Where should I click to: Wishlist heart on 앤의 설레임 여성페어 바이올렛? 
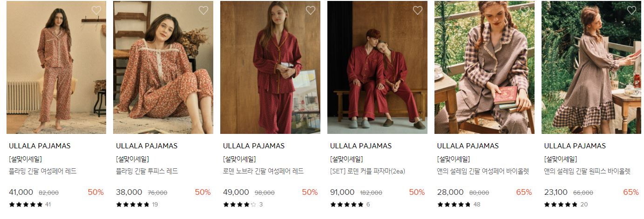(525, 10)
